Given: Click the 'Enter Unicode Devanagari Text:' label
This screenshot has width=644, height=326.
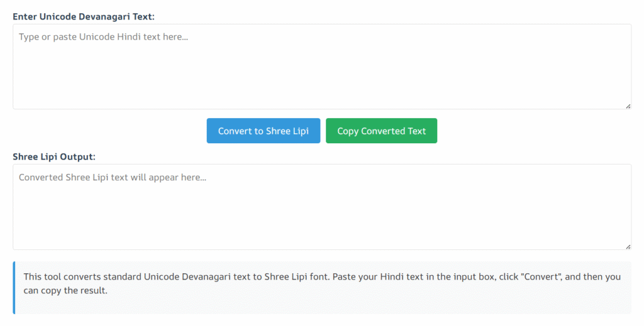Looking at the screenshot, I should (84, 16).
